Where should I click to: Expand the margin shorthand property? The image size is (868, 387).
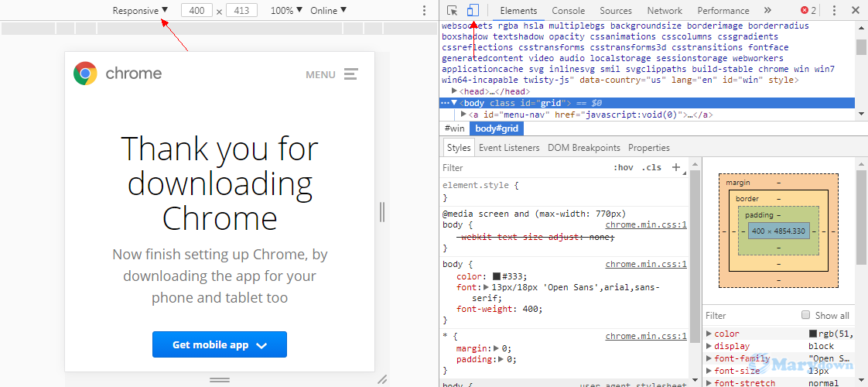click(496, 348)
